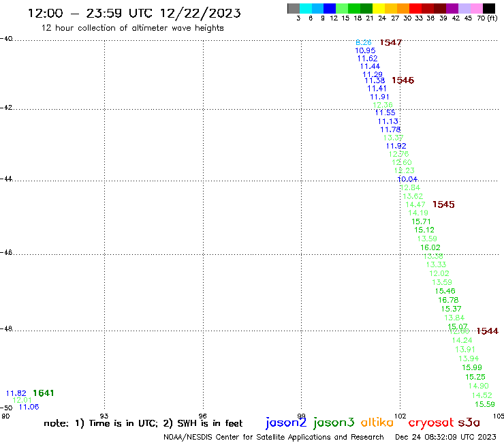The image size is (504, 443).
Task: Select the 11.13 wave height reading
Action: pyautogui.click(x=388, y=121)
